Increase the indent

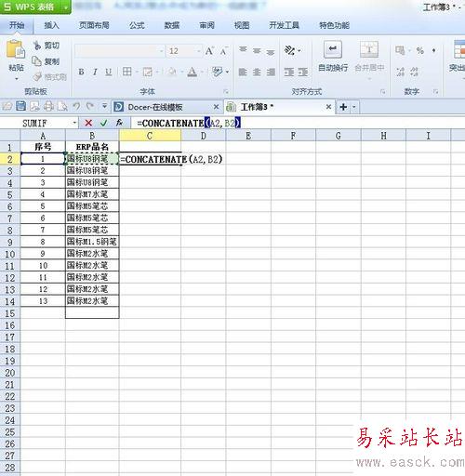coord(303,73)
